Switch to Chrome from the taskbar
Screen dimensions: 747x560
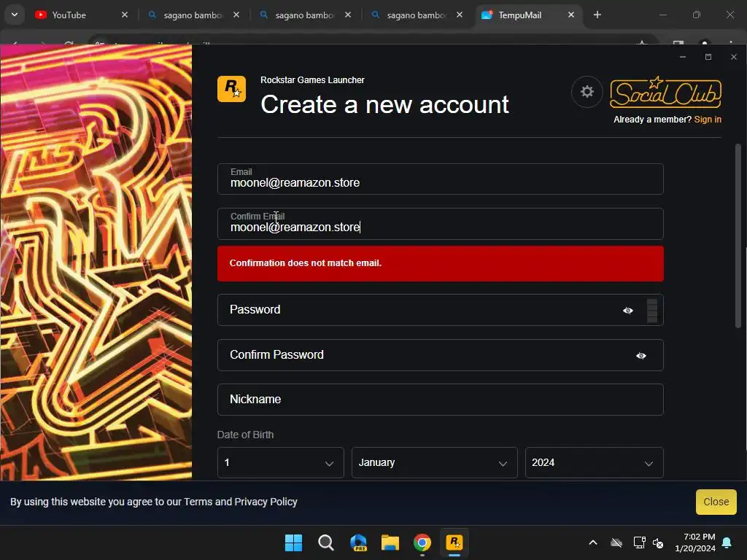tap(422, 542)
